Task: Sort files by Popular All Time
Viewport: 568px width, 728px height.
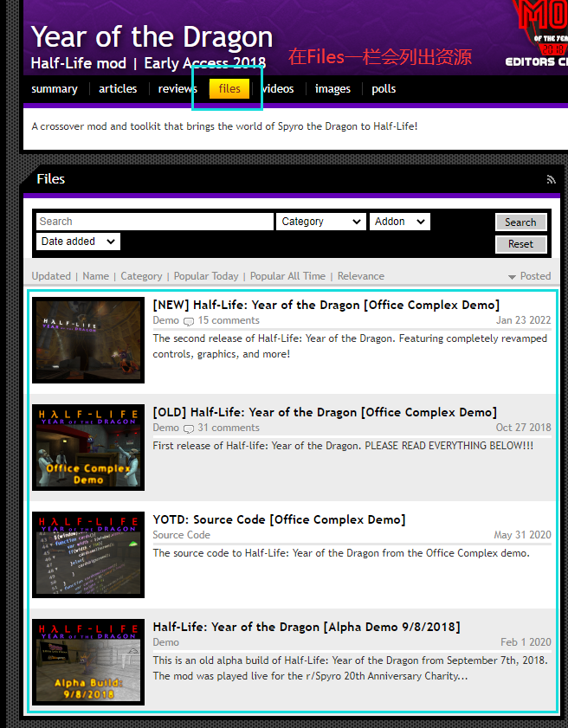Action: pos(287,276)
